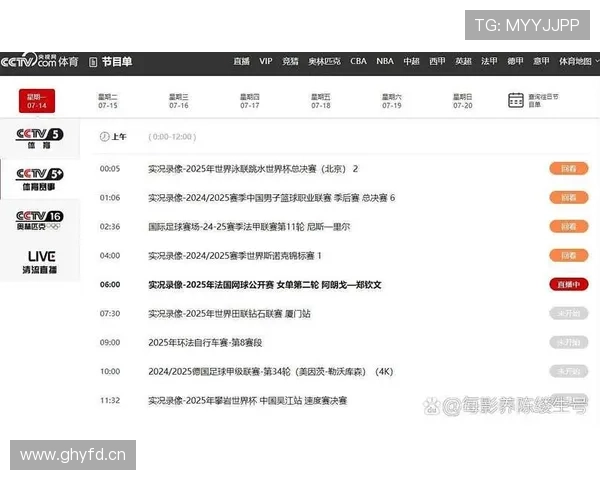
Task: Switch to 星期三 07-16 schedule
Action: [x=179, y=101]
